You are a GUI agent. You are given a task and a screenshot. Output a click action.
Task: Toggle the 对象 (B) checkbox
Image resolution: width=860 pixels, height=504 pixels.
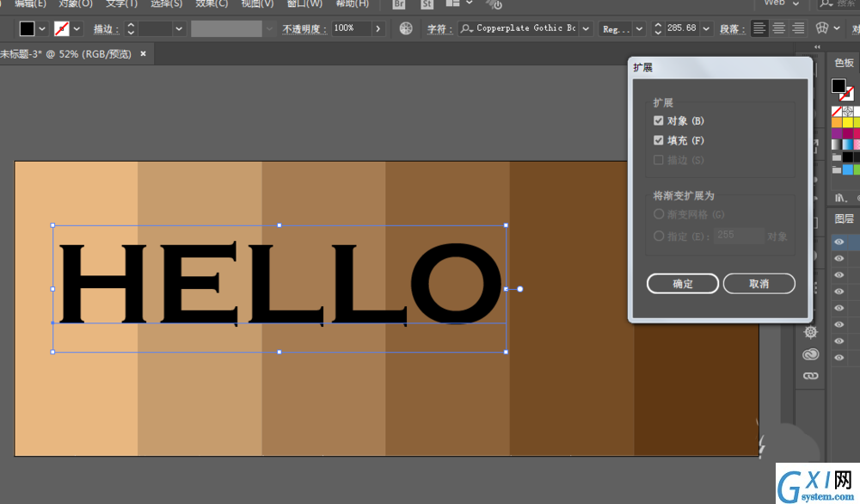coord(658,120)
